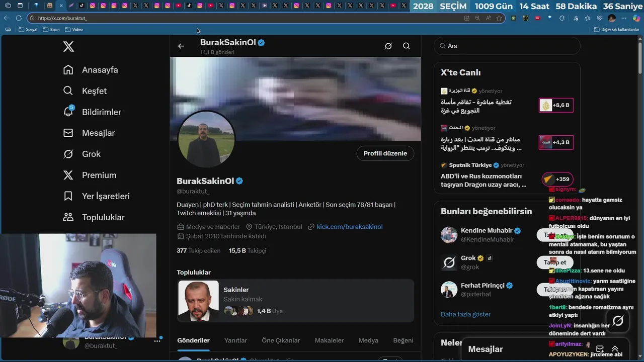Open the X logo home link
Screen dimensions: 644x362
click(68, 47)
